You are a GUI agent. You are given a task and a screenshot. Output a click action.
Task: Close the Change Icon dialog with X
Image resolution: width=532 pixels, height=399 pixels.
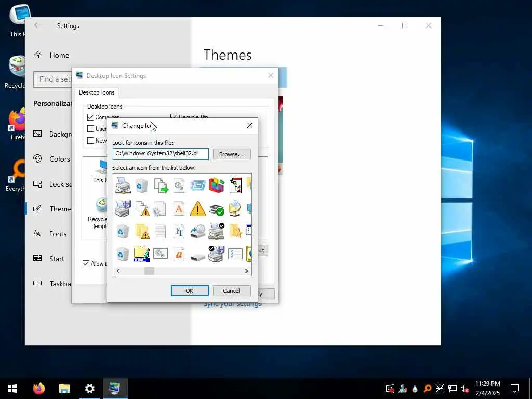click(250, 126)
